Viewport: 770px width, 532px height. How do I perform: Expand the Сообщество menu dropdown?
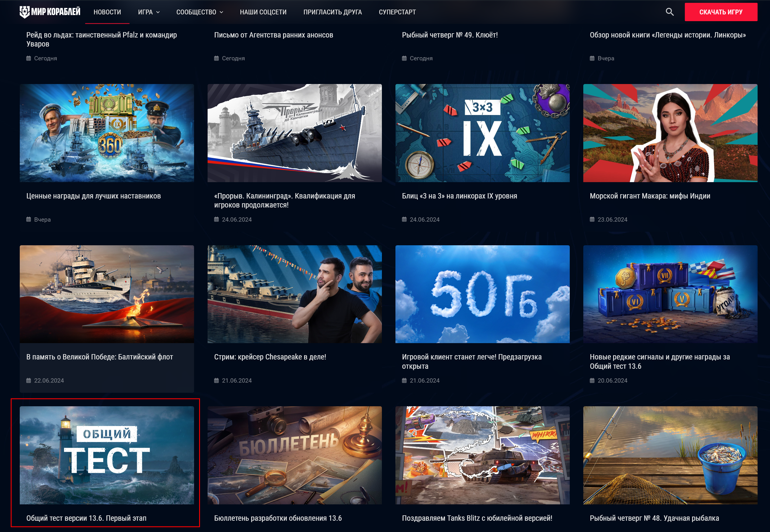[x=200, y=12]
